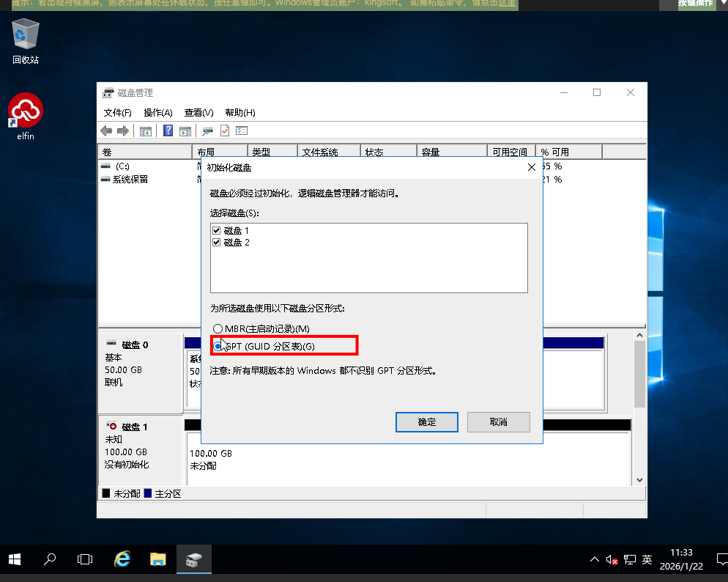
Task: Open the Windows Start menu
Action: pyautogui.click(x=15, y=559)
